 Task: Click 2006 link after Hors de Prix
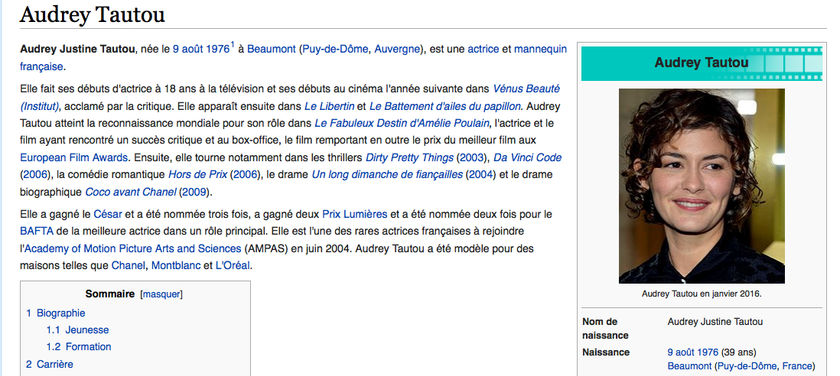click(244, 175)
